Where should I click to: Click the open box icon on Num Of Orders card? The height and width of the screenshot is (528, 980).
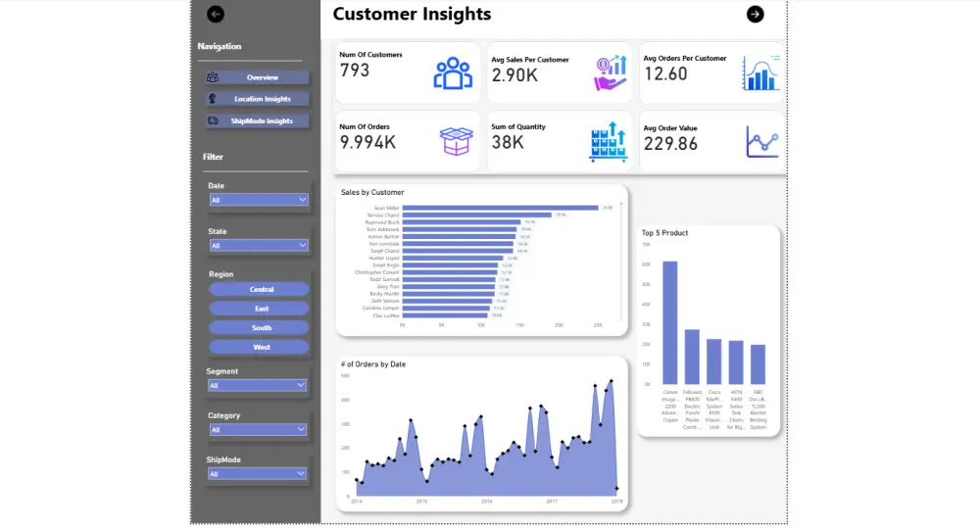457,141
